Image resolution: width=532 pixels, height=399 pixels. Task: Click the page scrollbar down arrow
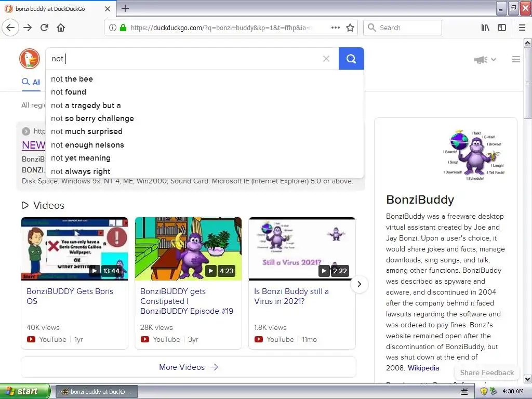(x=527, y=379)
